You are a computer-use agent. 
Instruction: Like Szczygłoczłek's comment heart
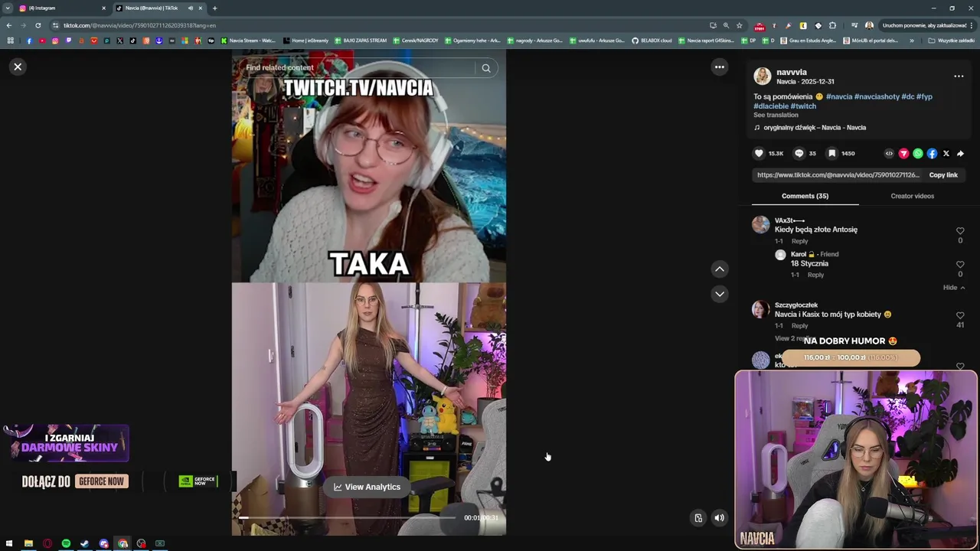point(960,315)
